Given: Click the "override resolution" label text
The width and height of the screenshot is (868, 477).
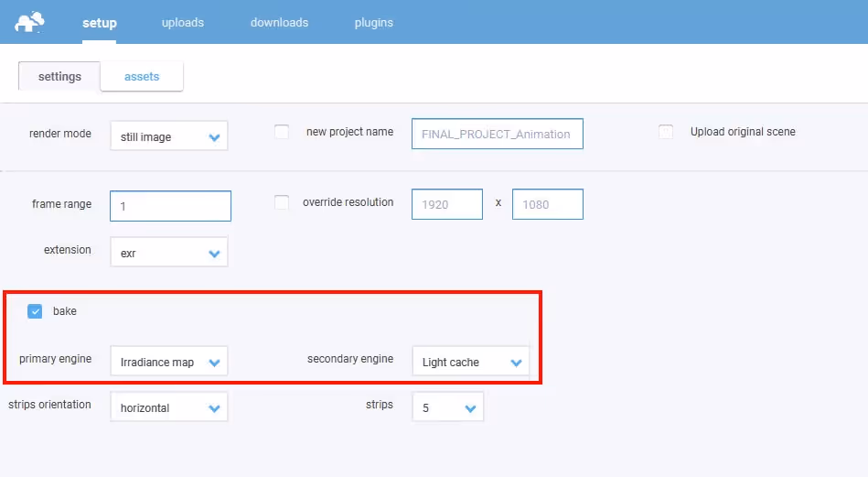Looking at the screenshot, I should (348, 202).
